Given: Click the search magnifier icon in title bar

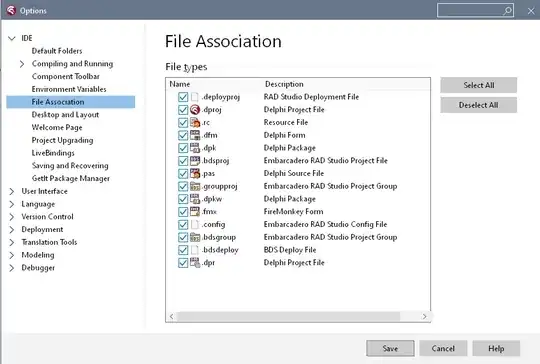Looking at the screenshot, I should [507, 11].
